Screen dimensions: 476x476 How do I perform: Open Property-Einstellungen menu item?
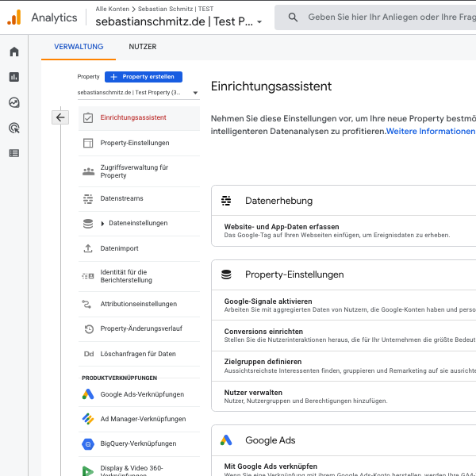pos(139,143)
